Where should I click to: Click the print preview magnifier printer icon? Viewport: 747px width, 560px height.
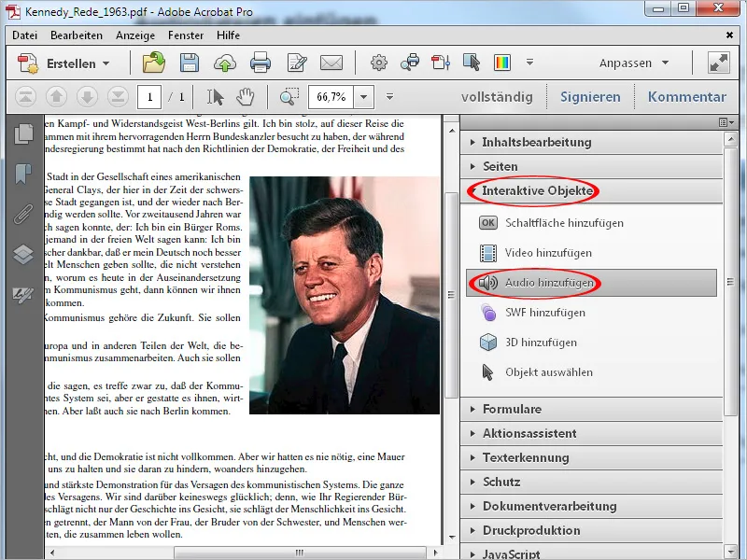pyautogui.click(x=410, y=63)
